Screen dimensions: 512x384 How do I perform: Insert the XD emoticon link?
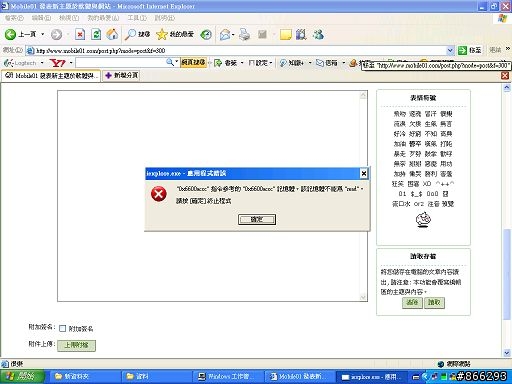[x=427, y=184]
